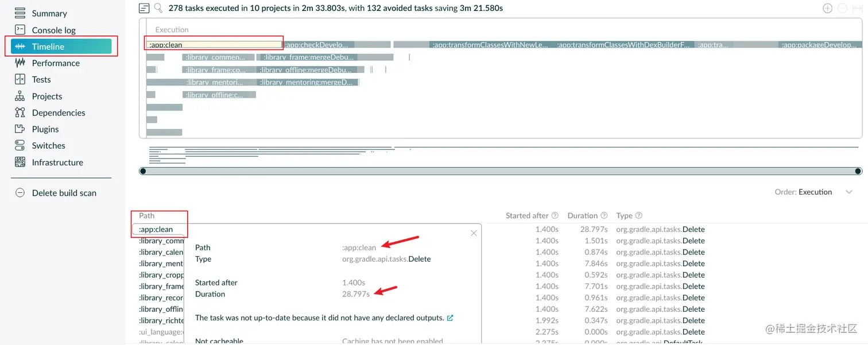
Task: Select :app:clean bar in timeline
Action: tap(214, 45)
